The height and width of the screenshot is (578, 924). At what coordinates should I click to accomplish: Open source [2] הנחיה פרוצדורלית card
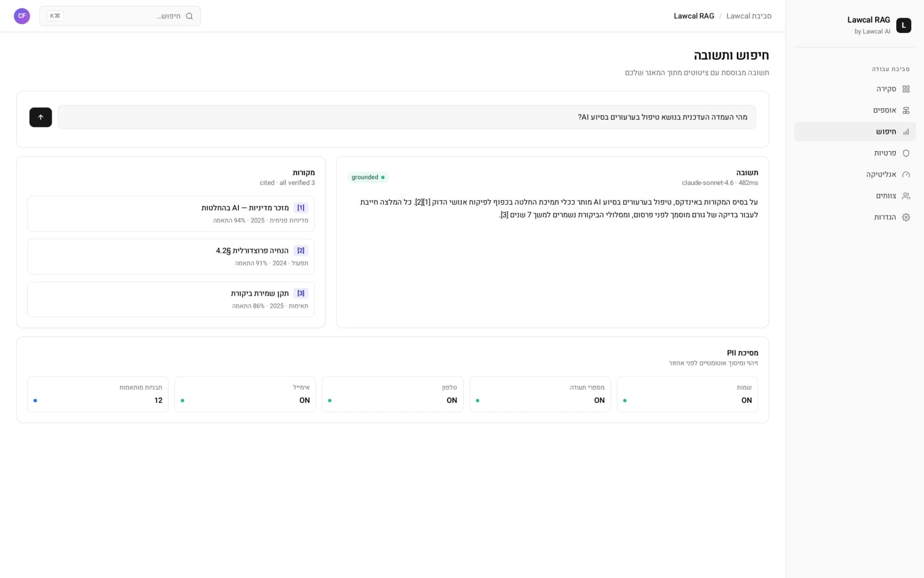click(x=171, y=256)
